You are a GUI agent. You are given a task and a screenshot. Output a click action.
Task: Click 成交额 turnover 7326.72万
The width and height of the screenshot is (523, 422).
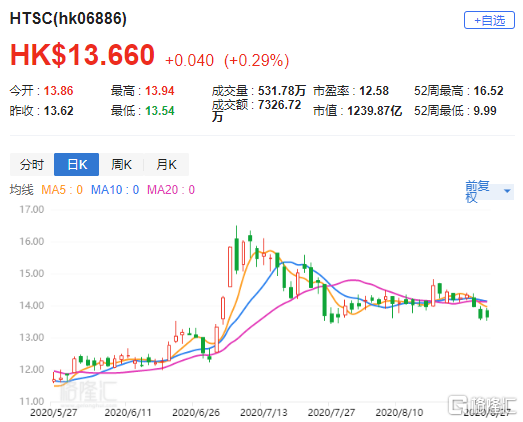click(x=256, y=111)
